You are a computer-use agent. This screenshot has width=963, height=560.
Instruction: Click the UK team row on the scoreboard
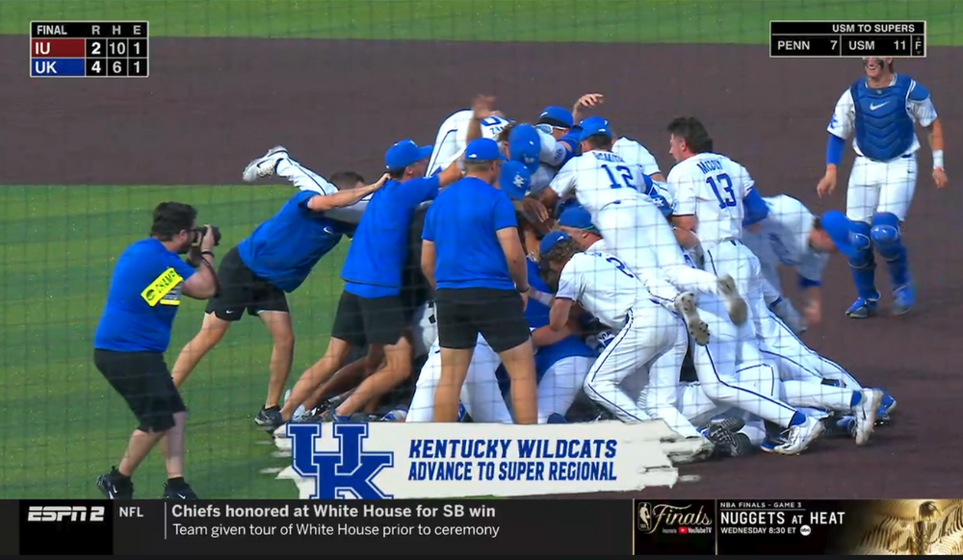(x=89, y=67)
